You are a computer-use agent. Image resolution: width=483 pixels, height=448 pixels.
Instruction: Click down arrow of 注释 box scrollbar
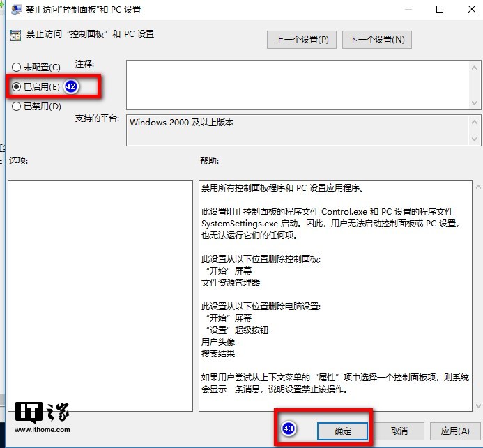coord(475,103)
